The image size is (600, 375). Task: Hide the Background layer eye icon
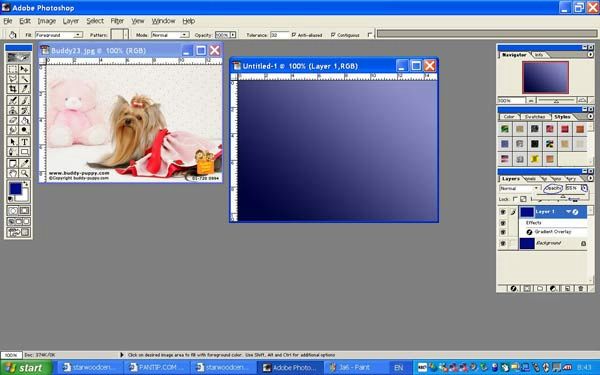(503, 243)
